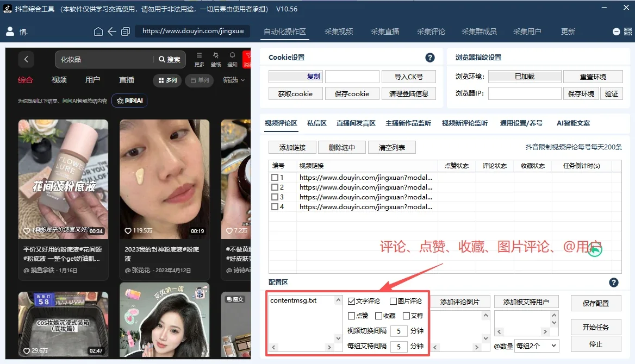Open the 通用设置/养号 tab
Image resolution: width=635 pixels, height=364 pixels.
point(521,123)
